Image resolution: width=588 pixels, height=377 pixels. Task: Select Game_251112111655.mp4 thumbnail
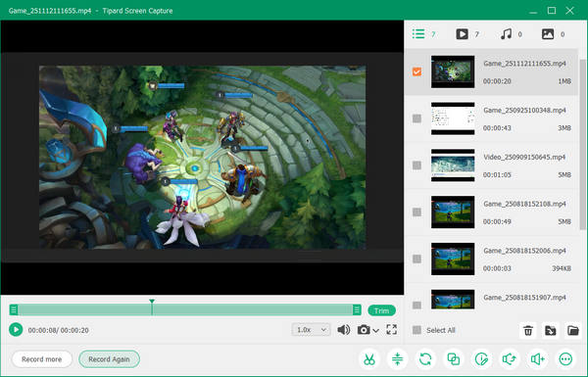(x=453, y=71)
